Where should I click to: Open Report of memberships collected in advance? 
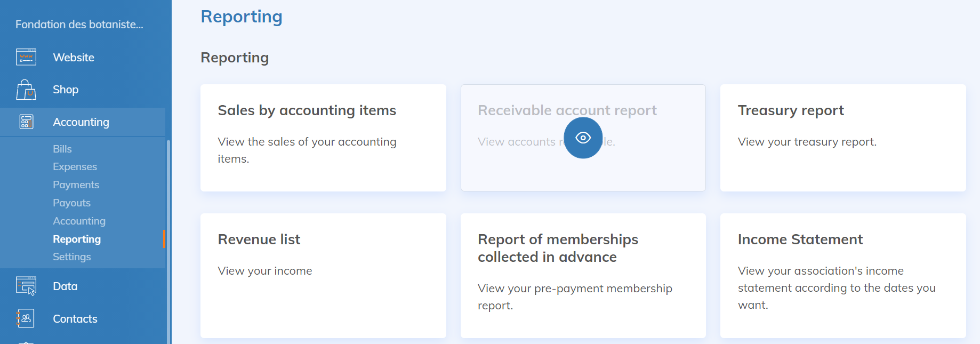(583, 275)
